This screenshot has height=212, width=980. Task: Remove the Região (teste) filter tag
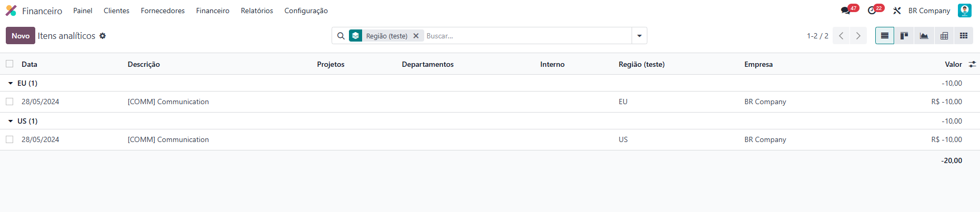pyautogui.click(x=416, y=36)
